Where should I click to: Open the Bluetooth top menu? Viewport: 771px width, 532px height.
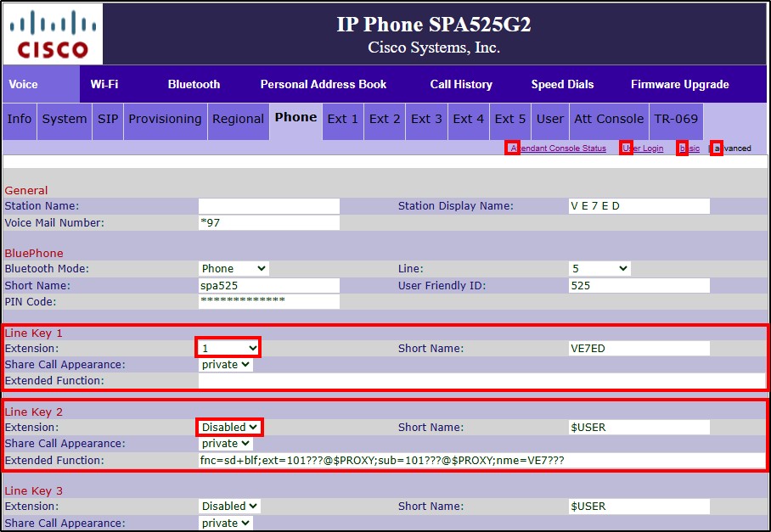(194, 84)
